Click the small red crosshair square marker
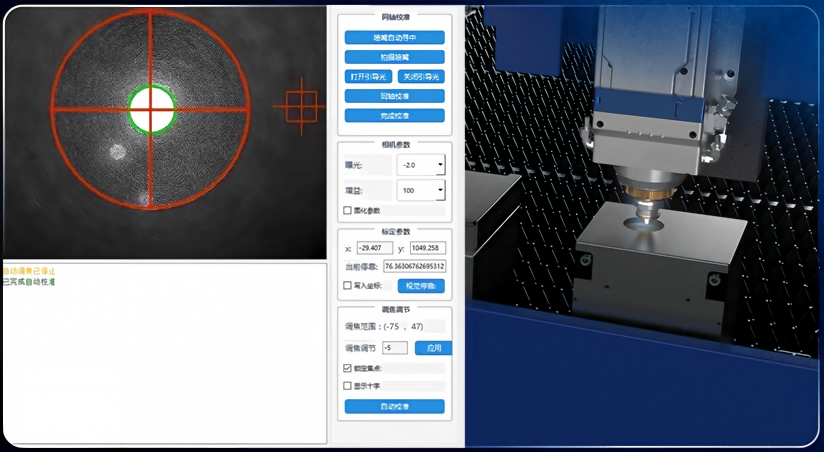Viewport: 824px width, 452px height. point(302,107)
